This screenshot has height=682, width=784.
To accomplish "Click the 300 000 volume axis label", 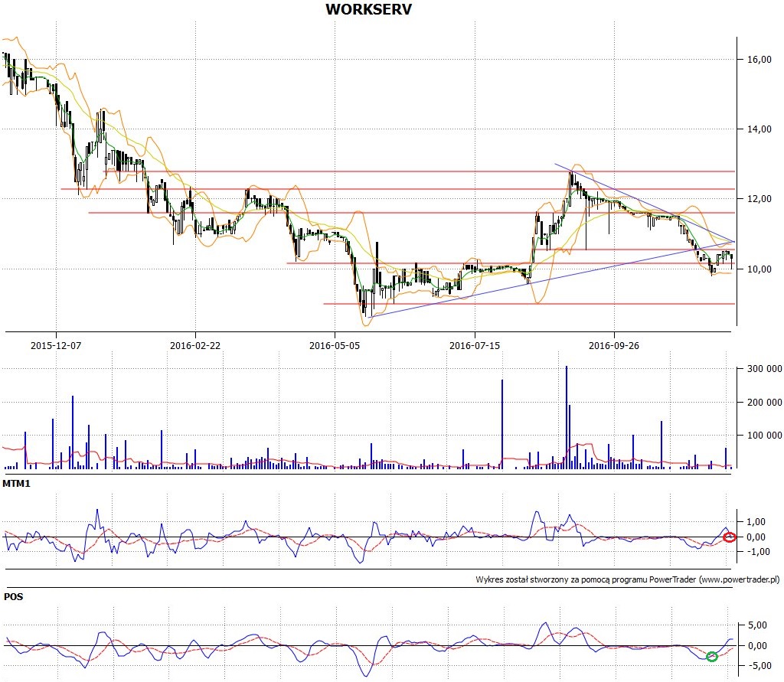I will [765, 369].
